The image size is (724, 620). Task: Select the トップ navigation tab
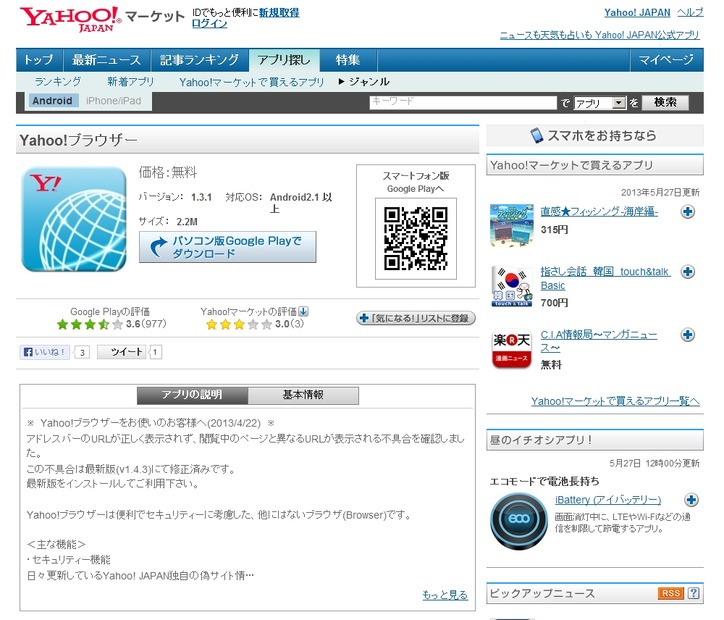(39, 60)
